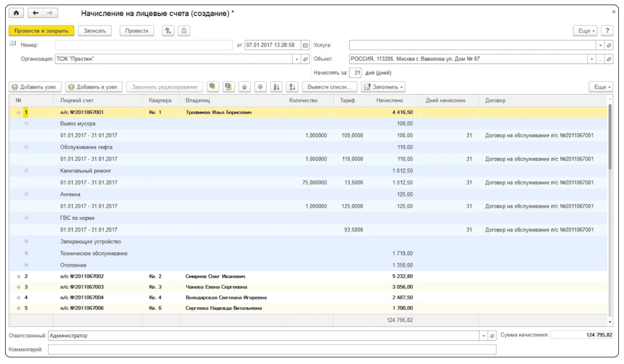Open the Услуга dropdown list
624x364 pixels.
pyautogui.click(x=601, y=45)
